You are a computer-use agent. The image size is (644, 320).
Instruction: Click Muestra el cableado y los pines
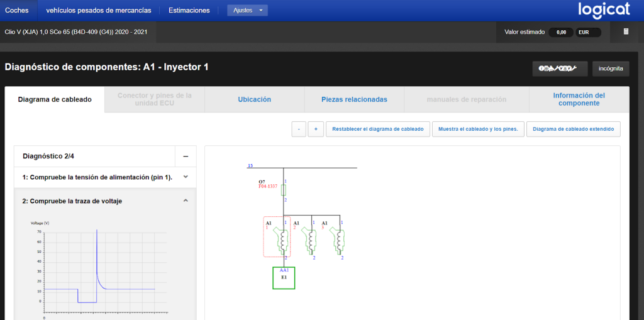[478, 129]
